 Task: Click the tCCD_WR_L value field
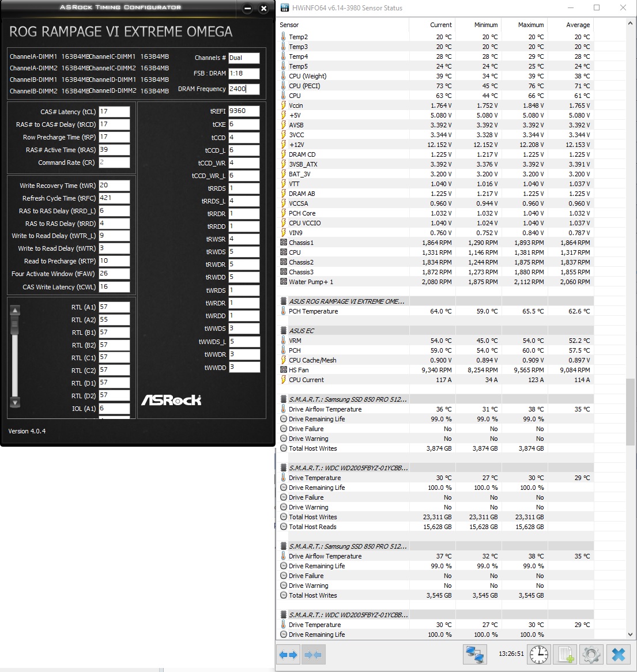pyautogui.click(x=244, y=176)
